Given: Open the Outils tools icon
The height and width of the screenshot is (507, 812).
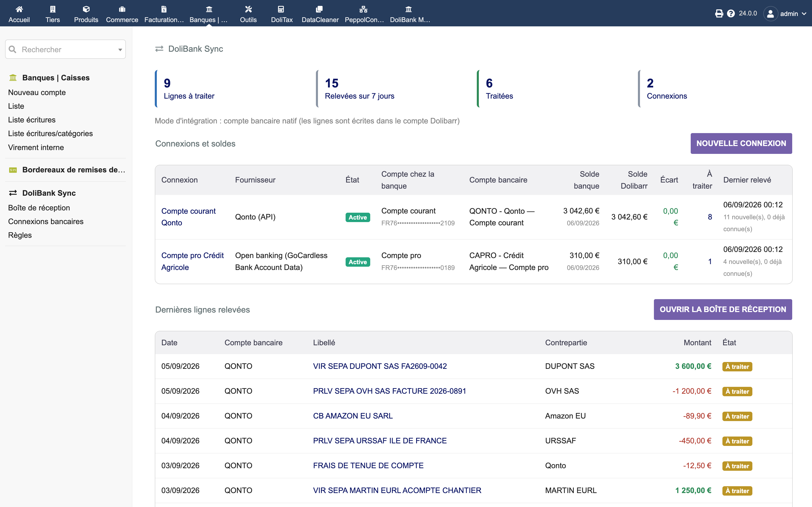Looking at the screenshot, I should click(x=248, y=9).
